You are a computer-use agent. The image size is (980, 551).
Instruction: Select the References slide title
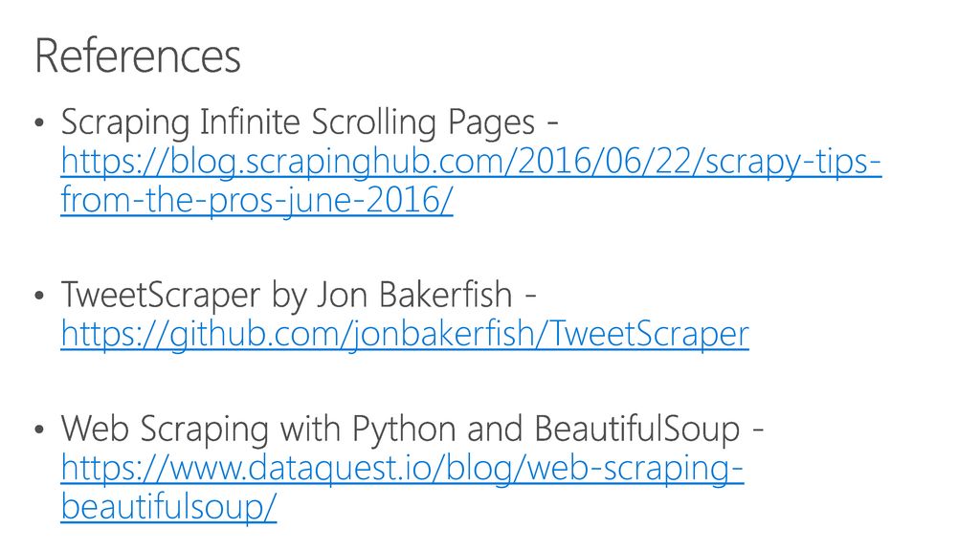tap(138, 56)
